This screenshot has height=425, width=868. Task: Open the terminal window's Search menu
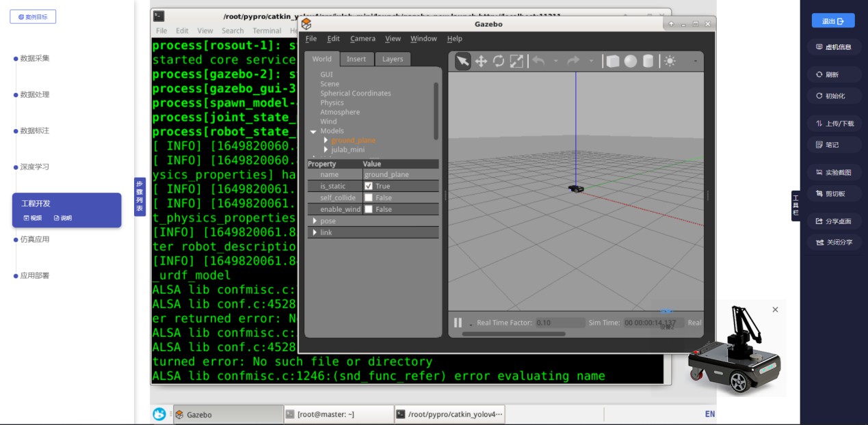pyautogui.click(x=233, y=31)
